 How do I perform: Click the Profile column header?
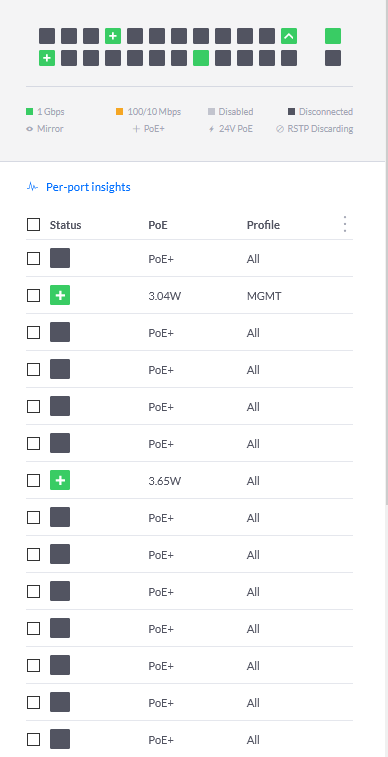[263, 225]
